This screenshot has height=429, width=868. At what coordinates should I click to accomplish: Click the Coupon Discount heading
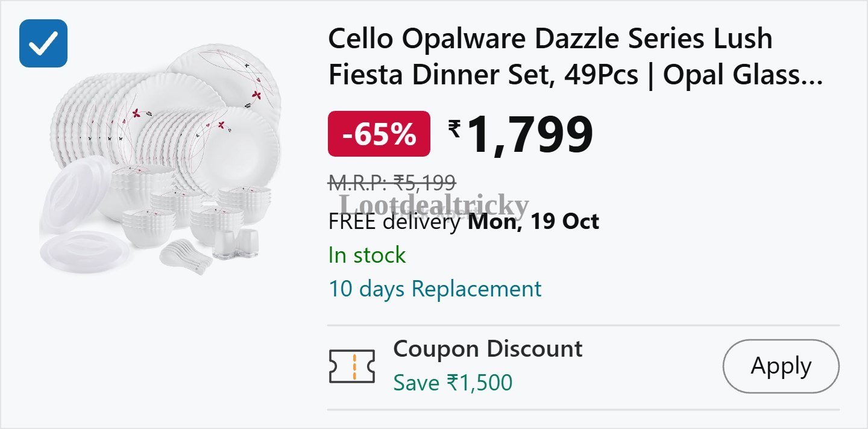488,349
